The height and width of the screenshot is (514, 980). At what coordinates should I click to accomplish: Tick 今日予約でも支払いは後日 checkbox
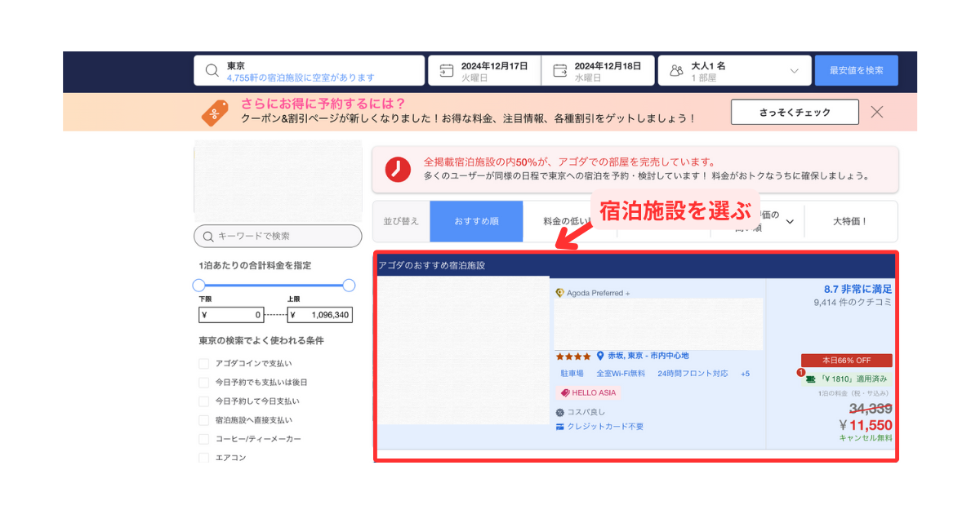[x=204, y=383]
